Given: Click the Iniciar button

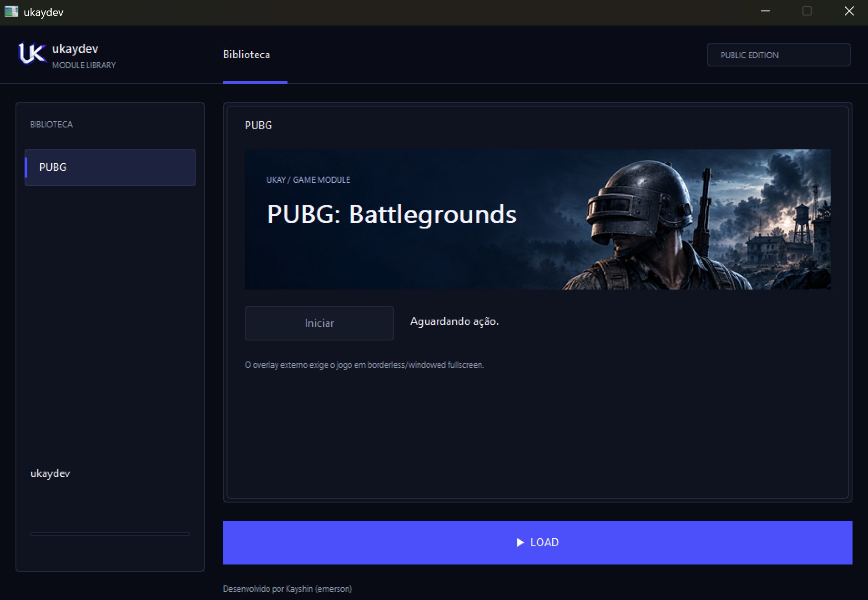Looking at the screenshot, I should [x=319, y=323].
